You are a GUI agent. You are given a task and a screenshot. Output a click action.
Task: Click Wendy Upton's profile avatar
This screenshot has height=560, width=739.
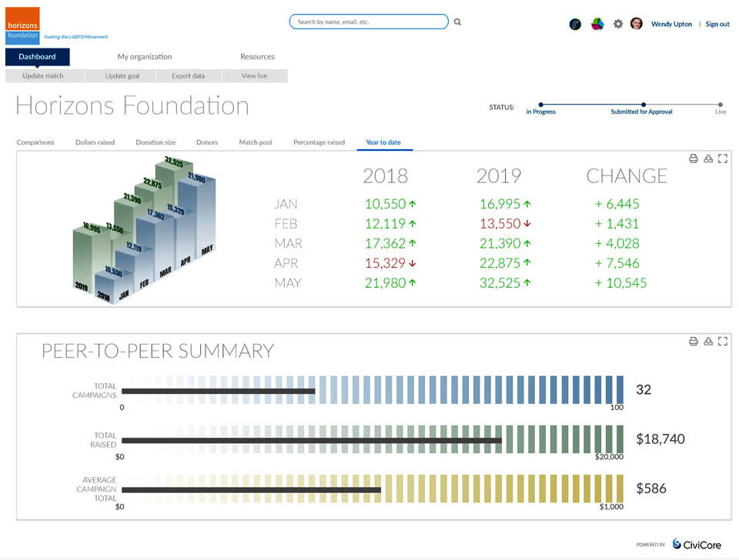click(x=637, y=24)
